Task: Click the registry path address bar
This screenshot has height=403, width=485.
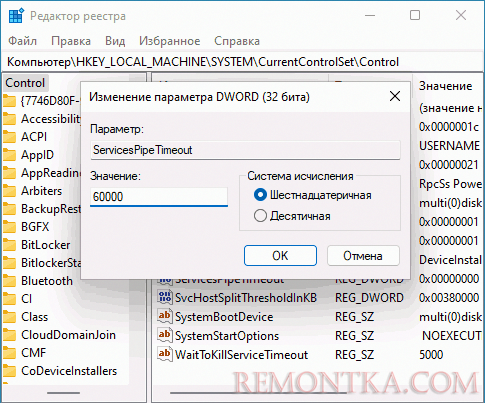Action: click(242, 62)
